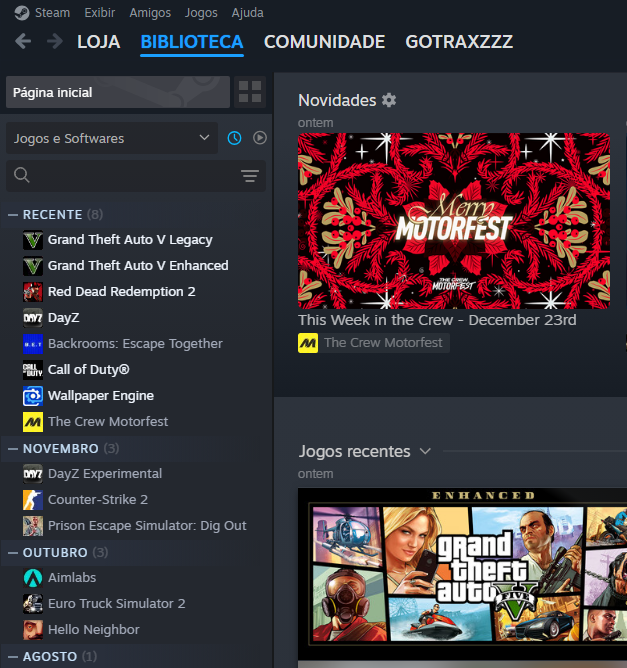Open The Crew Motorfest link under news
Viewport: 627px width, 668px height.
(383, 343)
